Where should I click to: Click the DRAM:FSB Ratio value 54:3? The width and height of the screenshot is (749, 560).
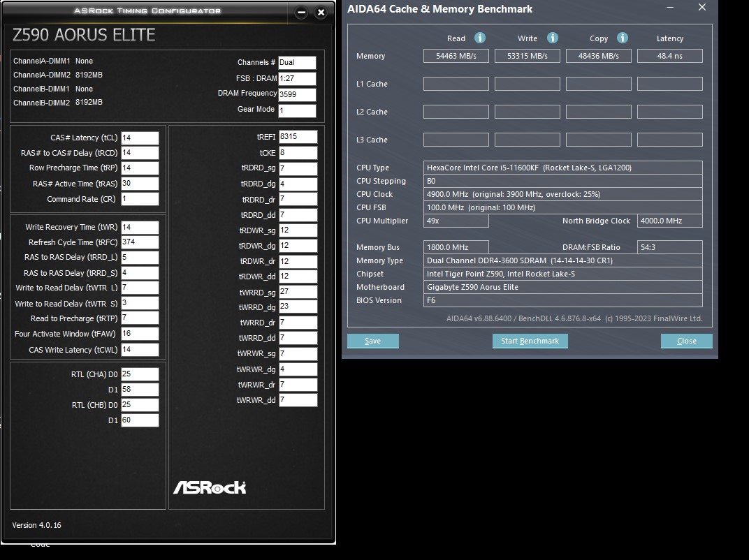pyautogui.click(x=670, y=247)
